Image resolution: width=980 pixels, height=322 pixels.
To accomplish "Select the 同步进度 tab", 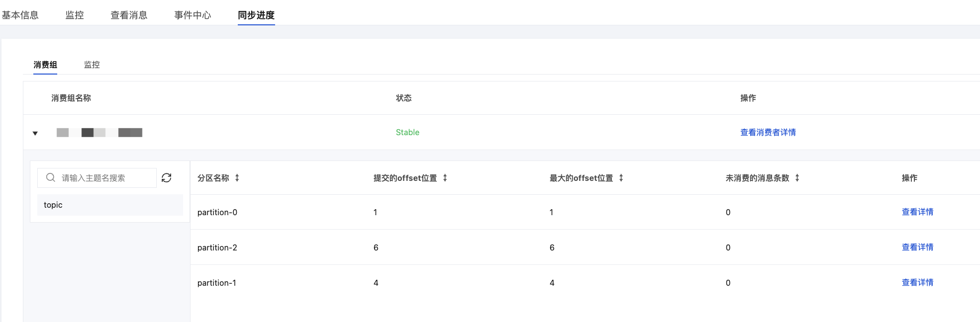I will 256,15.
